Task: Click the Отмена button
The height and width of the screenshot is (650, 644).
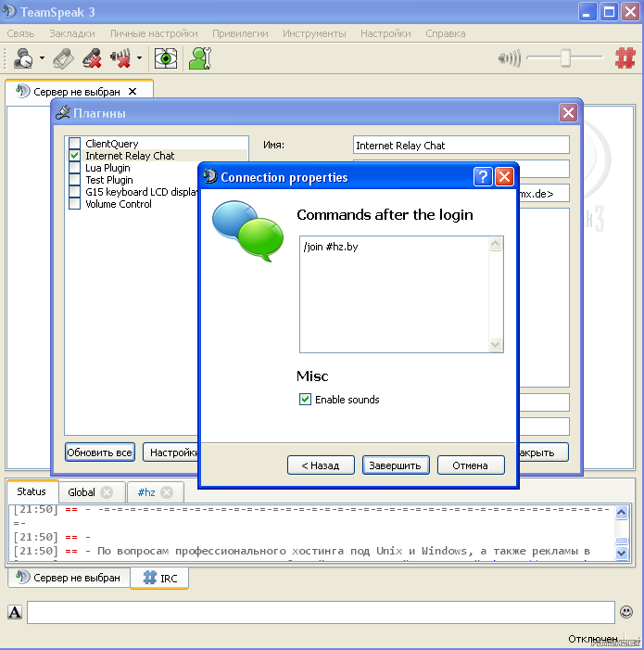Action: 471,465
